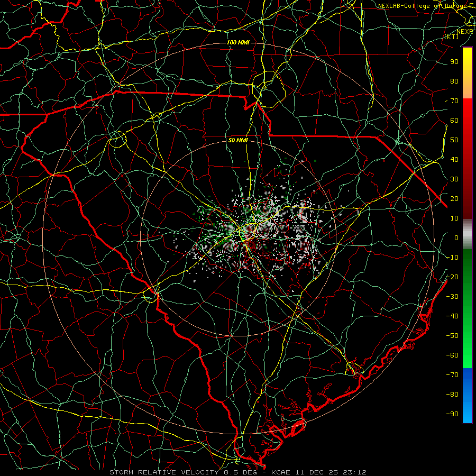The width and height of the screenshot is (476, 476).
Task: Pick the bright green segment of color bar
Action: point(467,352)
